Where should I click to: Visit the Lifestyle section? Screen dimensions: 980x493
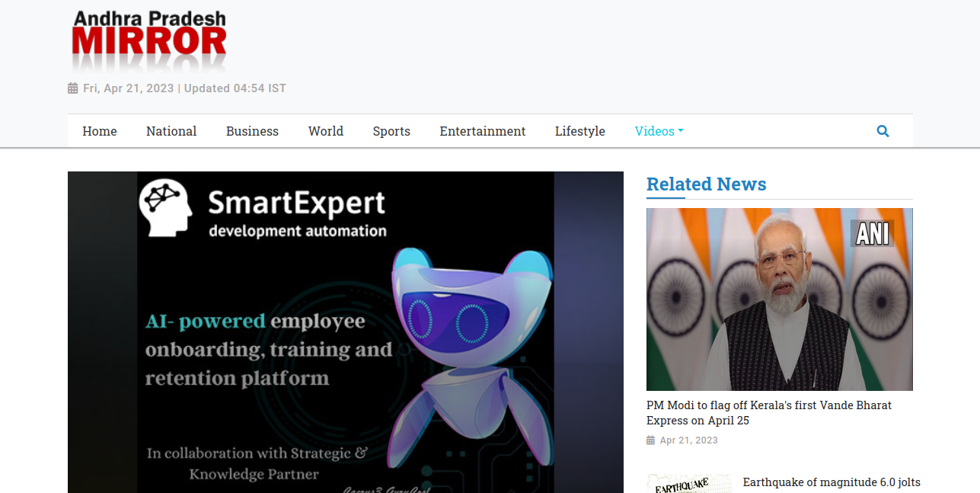point(580,131)
